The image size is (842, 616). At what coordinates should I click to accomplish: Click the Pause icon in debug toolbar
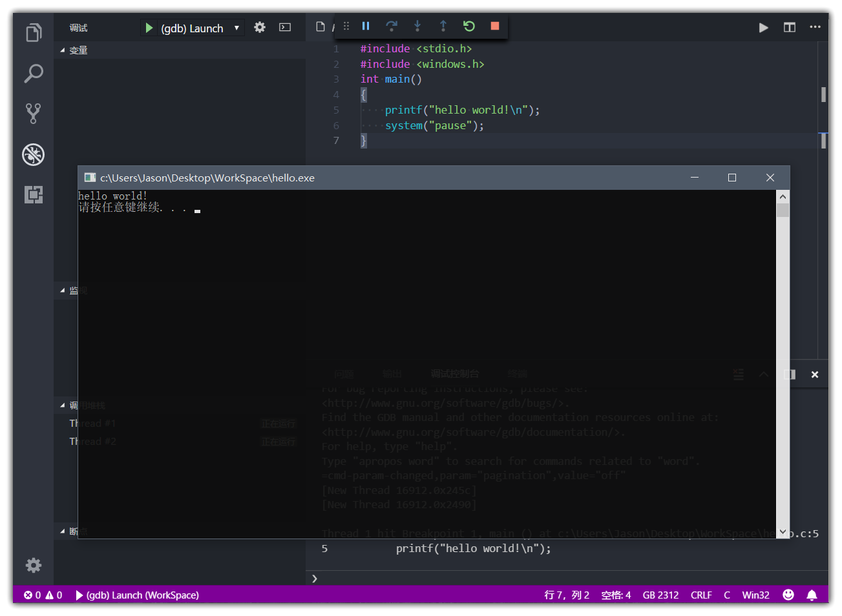(x=366, y=26)
